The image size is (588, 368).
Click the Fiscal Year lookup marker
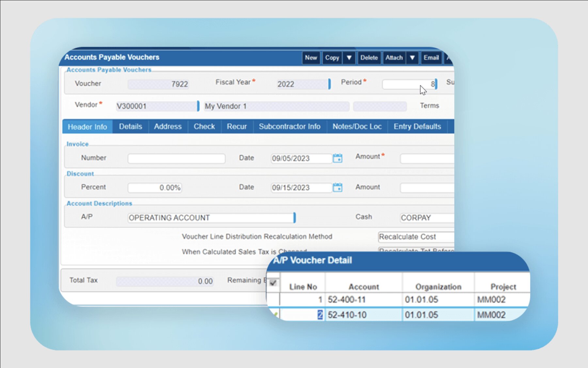tap(329, 84)
